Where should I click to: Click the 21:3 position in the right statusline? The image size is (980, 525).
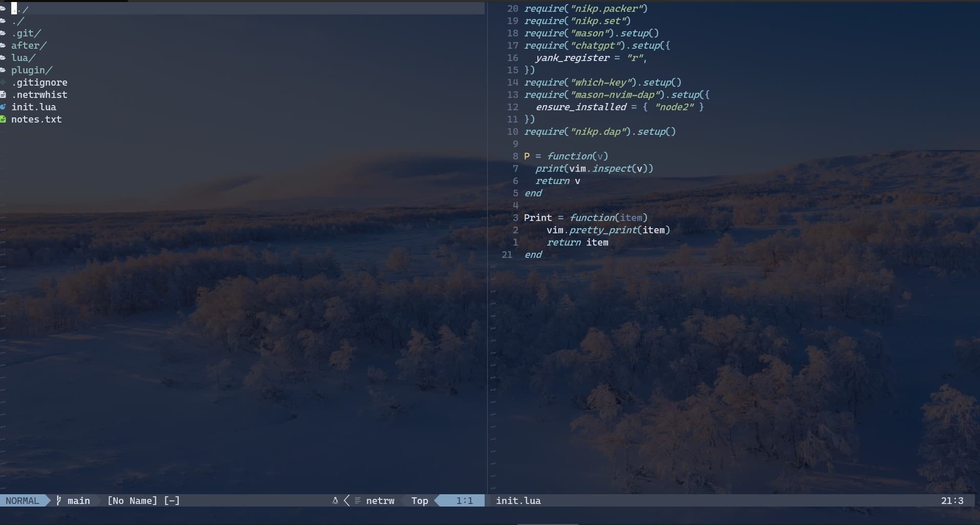pyautogui.click(x=952, y=501)
